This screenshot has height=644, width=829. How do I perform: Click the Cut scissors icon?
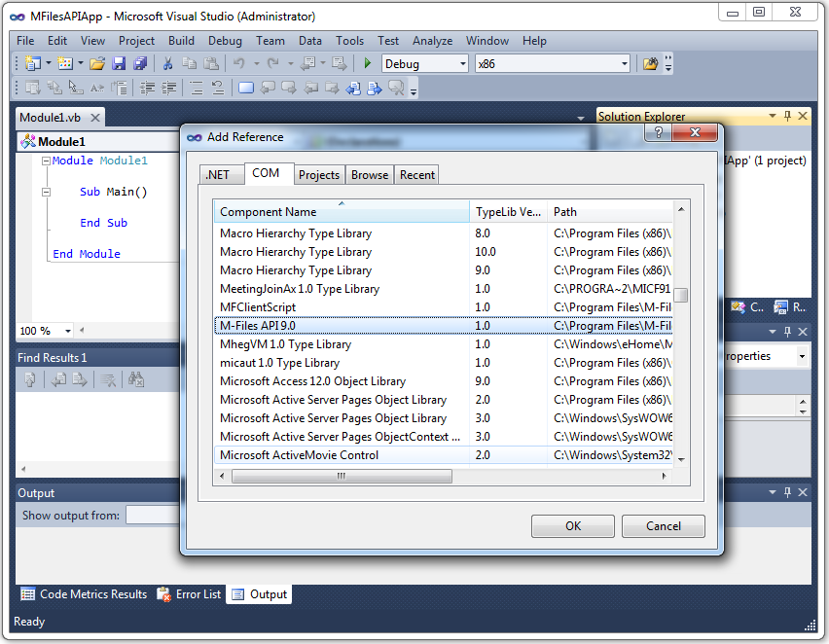[x=167, y=63]
